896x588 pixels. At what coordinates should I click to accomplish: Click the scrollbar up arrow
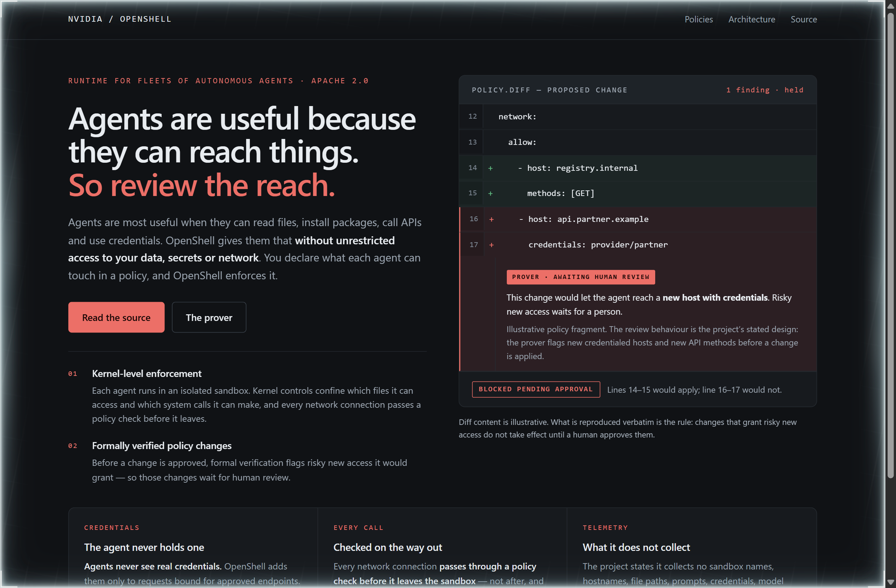pyautogui.click(x=890, y=6)
